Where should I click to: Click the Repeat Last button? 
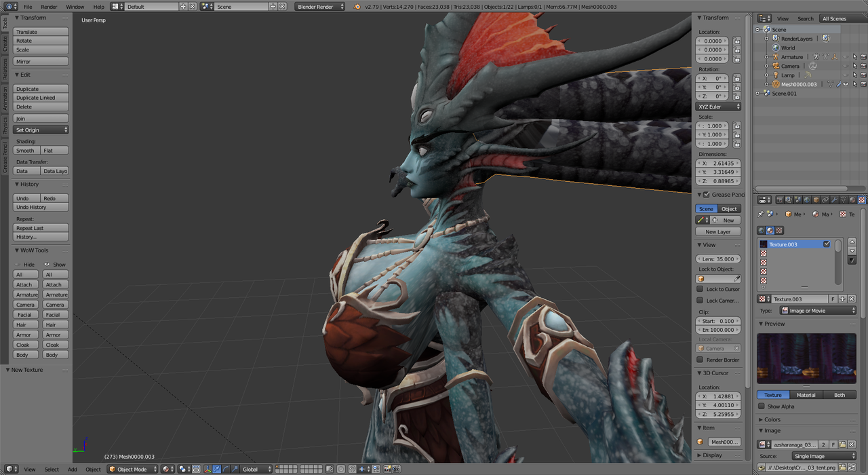point(41,228)
